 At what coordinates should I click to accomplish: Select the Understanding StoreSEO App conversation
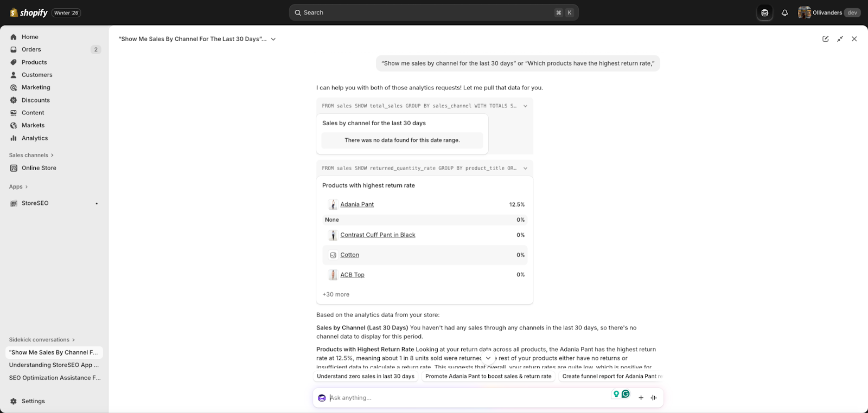(54, 365)
